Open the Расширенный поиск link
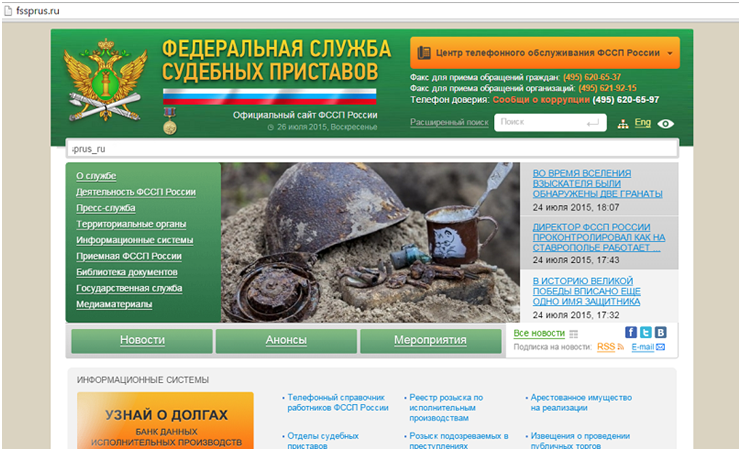The image size is (741, 451). pyautogui.click(x=449, y=122)
